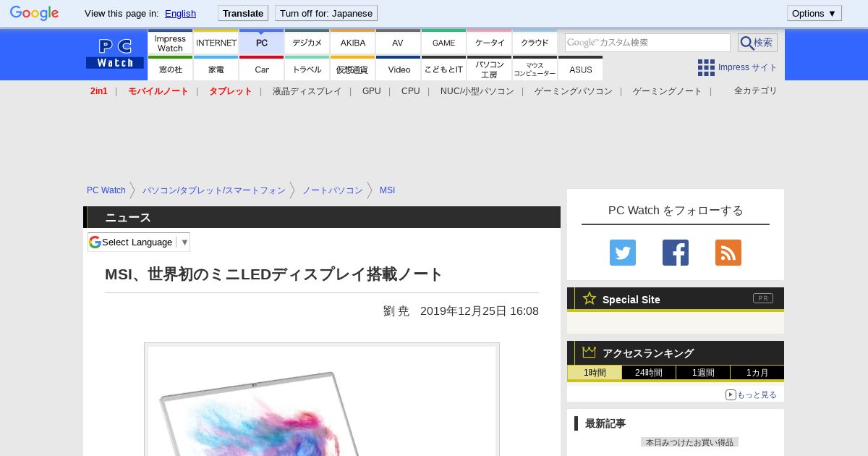Open the Select Language dropdown
Viewport: 868px width, 456px height.
139,242
